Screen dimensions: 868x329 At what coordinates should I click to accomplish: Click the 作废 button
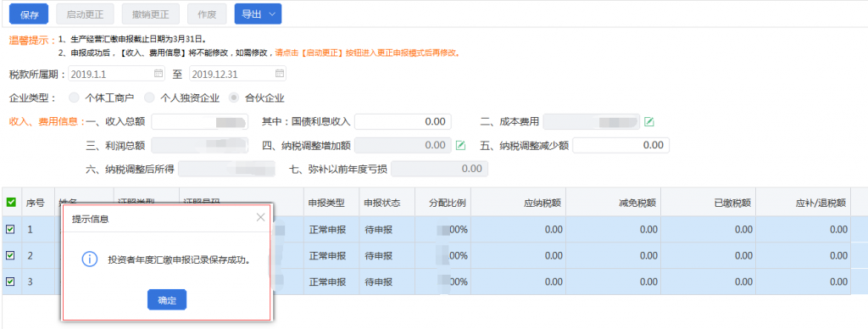tap(207, 14)
